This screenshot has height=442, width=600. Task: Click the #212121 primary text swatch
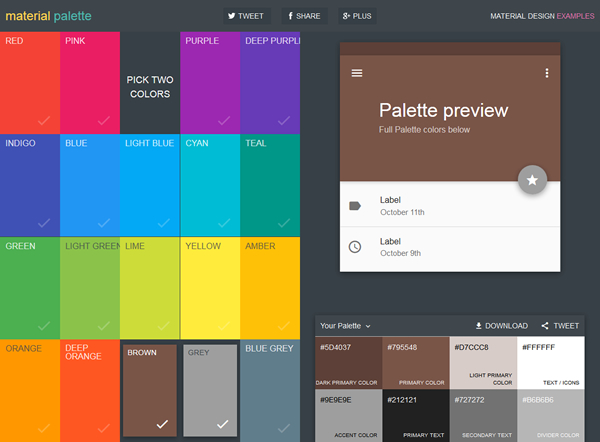tap(416, 416)
